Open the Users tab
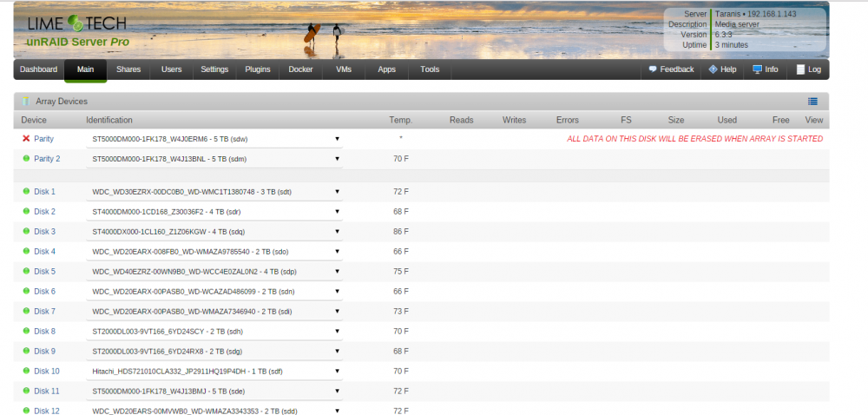The width and height of the screenshot is (868, 415). [x=172, y=69]
